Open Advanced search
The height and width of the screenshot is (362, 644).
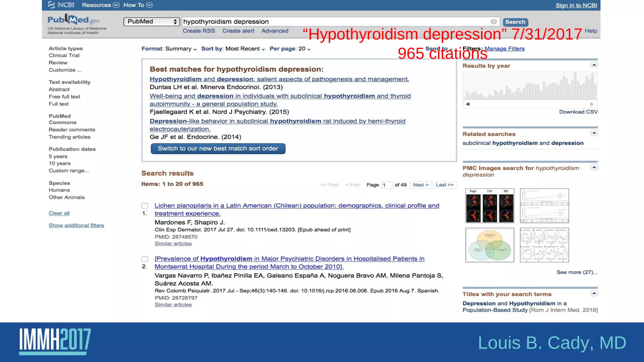click(275, 31)
